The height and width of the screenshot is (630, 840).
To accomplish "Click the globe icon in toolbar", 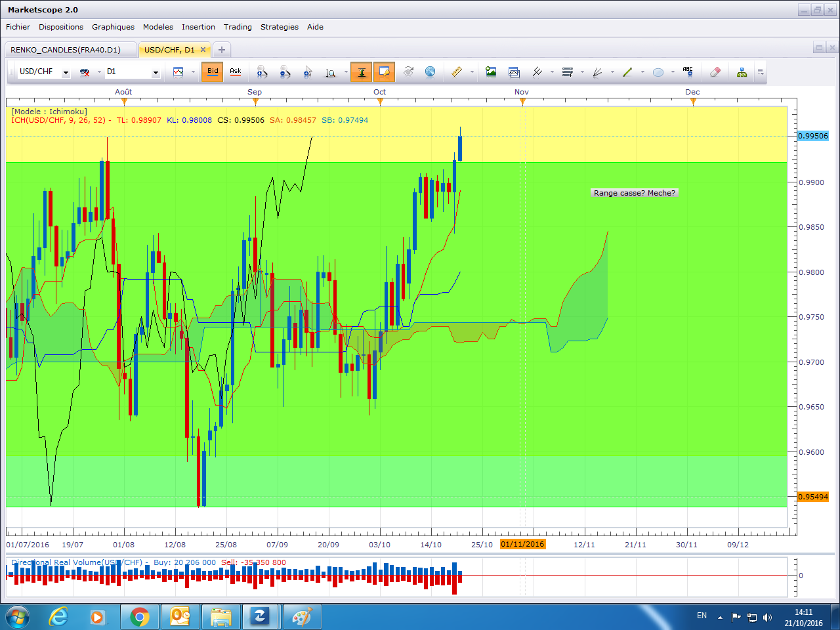I will click(x=430, y=72).
